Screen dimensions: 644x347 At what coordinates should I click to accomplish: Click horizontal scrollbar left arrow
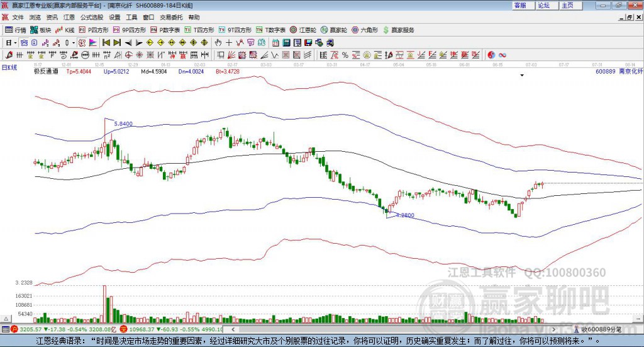click(233, 329)
